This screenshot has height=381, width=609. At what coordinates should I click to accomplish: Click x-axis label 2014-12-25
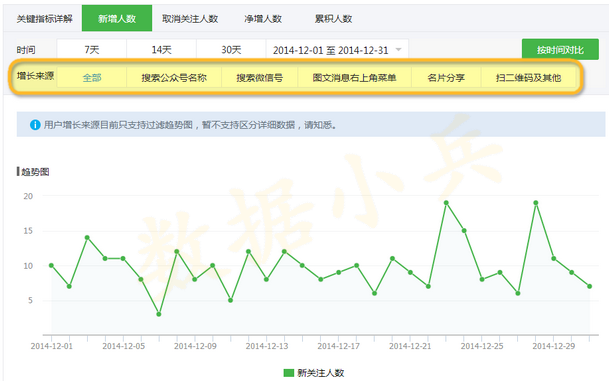pyautogui.click(x=482, y=346)
